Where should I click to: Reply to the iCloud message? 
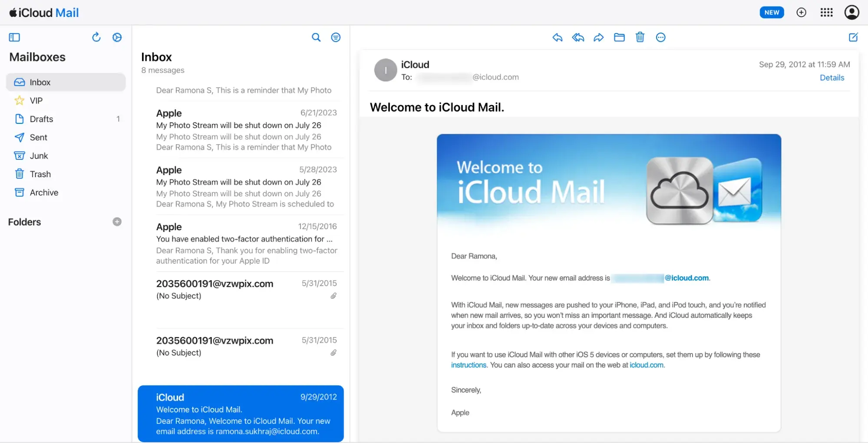pos(558,37)
